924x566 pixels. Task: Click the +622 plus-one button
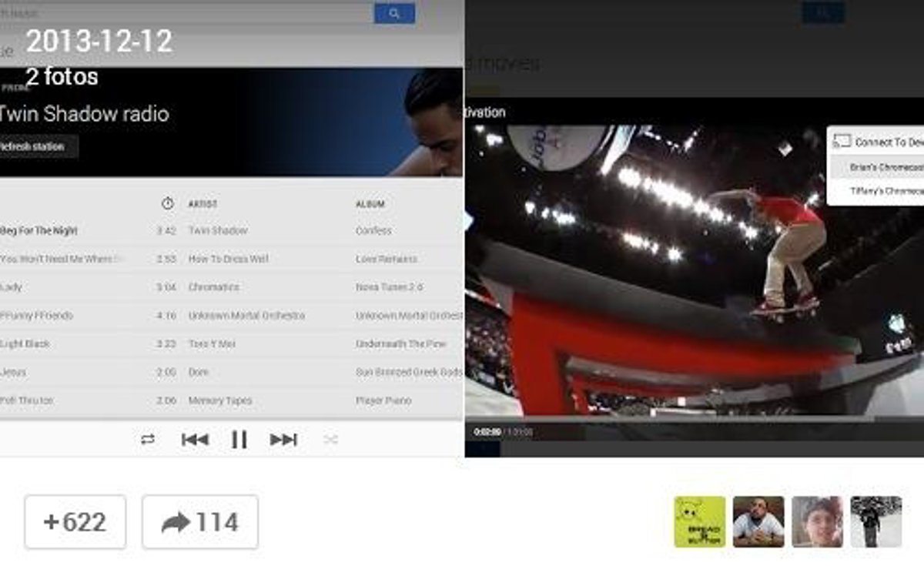75,522
